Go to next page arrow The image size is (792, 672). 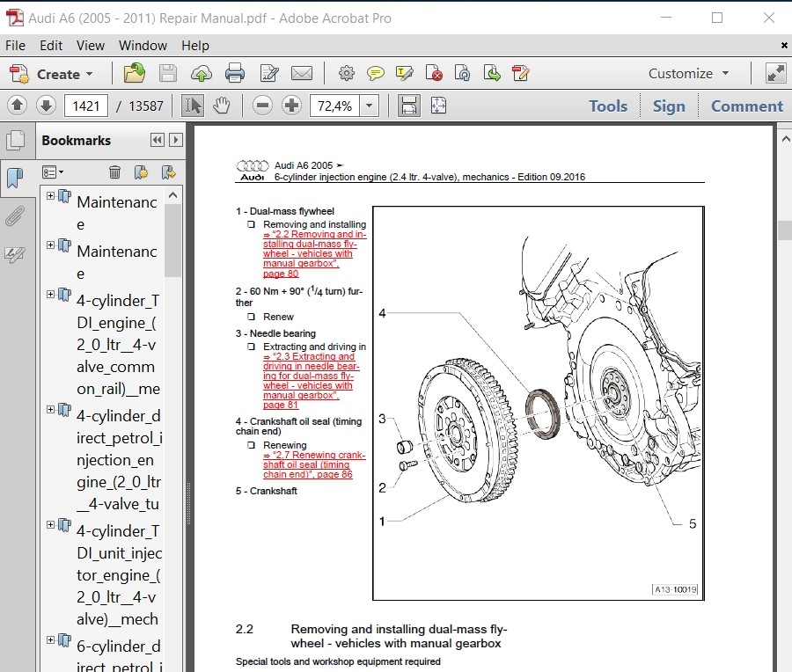click(x=46, y=106)
